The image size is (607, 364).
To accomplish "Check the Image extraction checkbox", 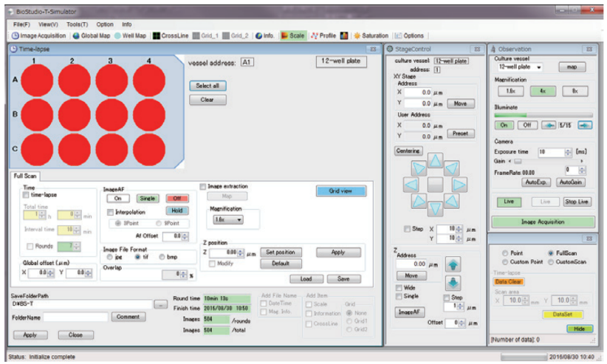I will pos(203,187).
